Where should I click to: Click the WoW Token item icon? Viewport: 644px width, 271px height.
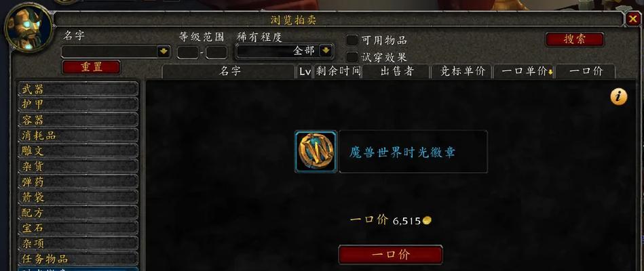tap(316, 151)
